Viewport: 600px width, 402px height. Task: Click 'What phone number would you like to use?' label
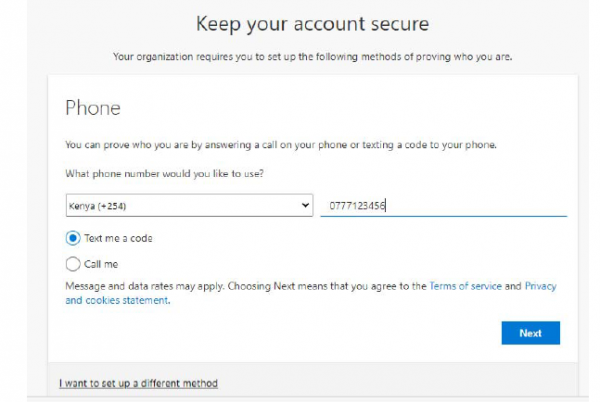pos(170,174)
